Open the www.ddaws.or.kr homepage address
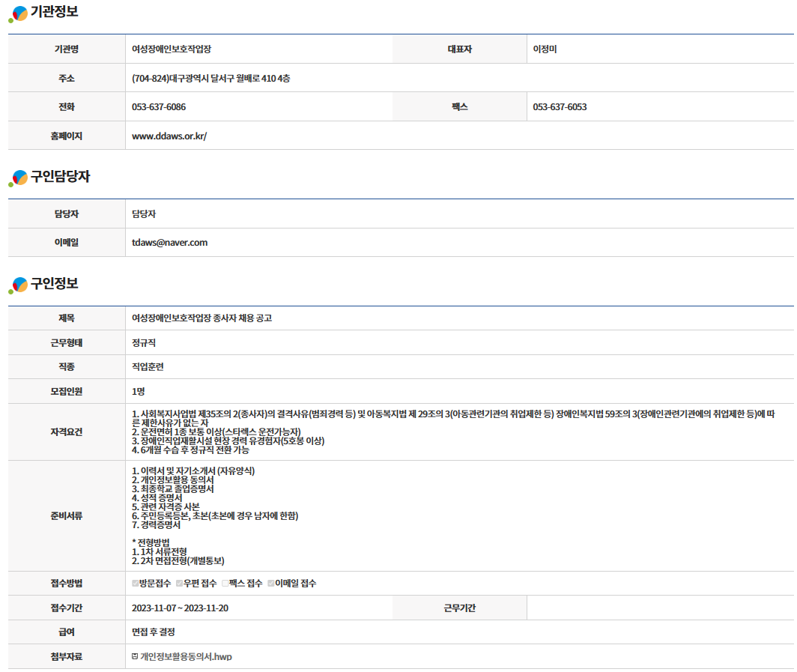This screenshot has width=797, height=672. click(169, 136)
